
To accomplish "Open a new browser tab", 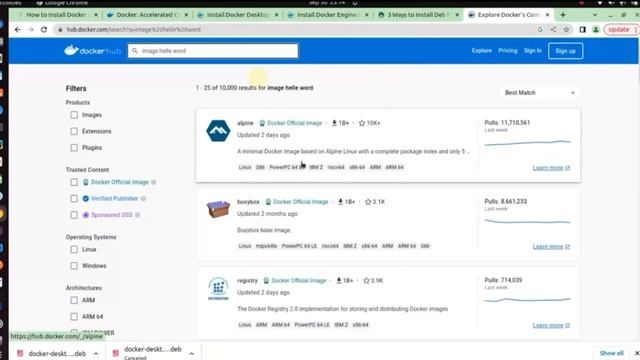I will [563, 15].
